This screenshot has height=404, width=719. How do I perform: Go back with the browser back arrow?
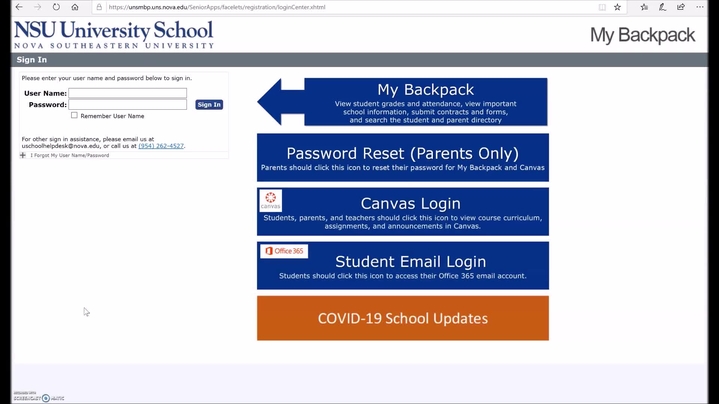pos(19,7)
